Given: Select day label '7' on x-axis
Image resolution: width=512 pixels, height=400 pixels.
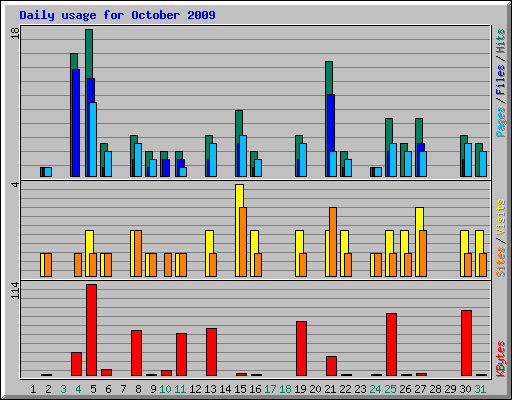Looking at the screenshot, I should point(123,389).
